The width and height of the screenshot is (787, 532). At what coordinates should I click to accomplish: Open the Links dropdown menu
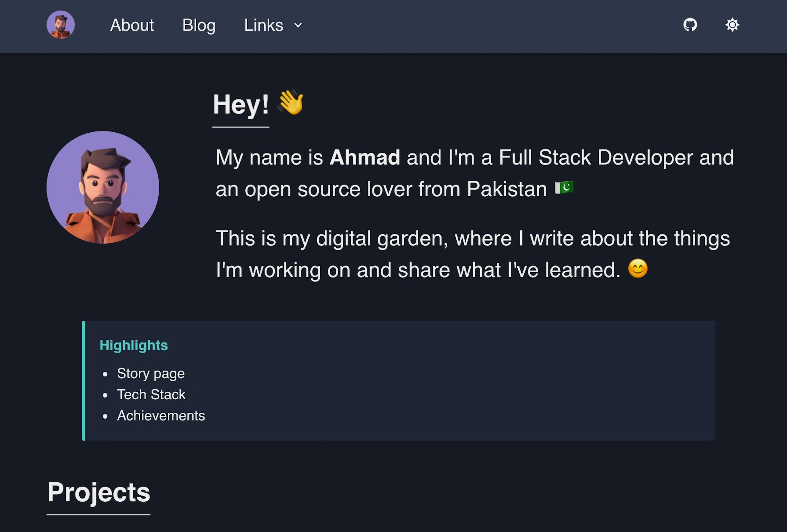pyautogui.click(x=273, y=25)
